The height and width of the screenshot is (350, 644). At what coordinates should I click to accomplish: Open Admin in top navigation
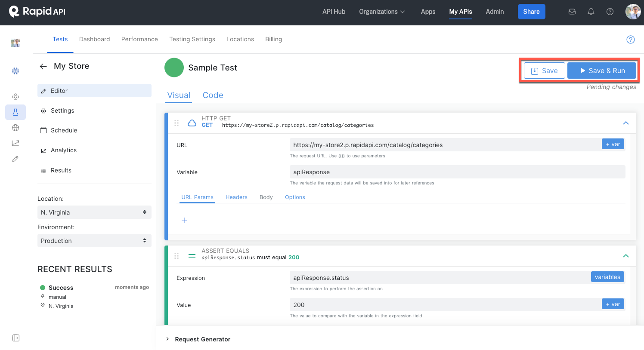[x=495, y=12]
